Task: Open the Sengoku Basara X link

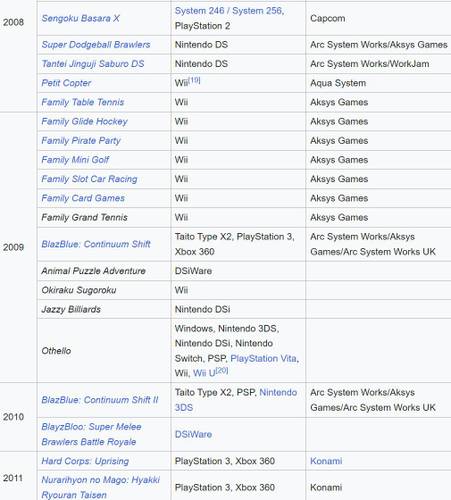Action: pyautogui.click(x=80, y=18)
